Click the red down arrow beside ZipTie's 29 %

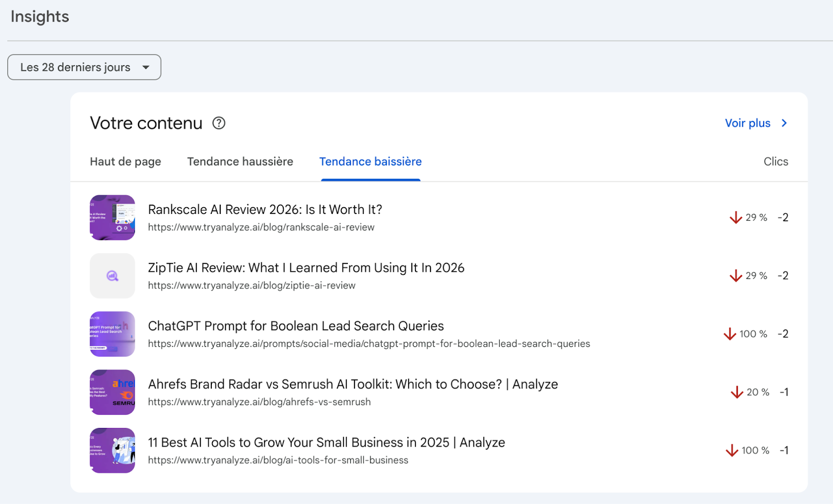tap(736, 275)
